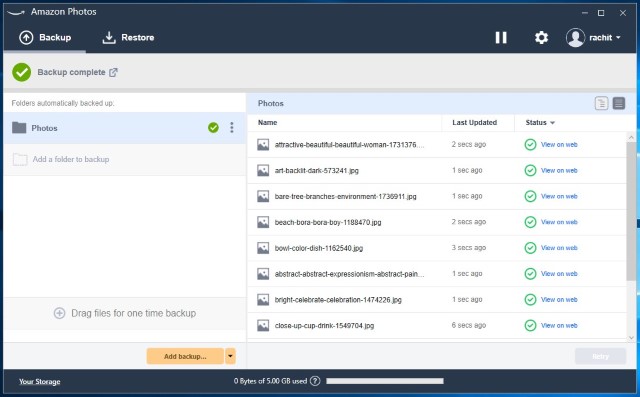Click the plus icon beside Drag files text

(x=60, y=313)
